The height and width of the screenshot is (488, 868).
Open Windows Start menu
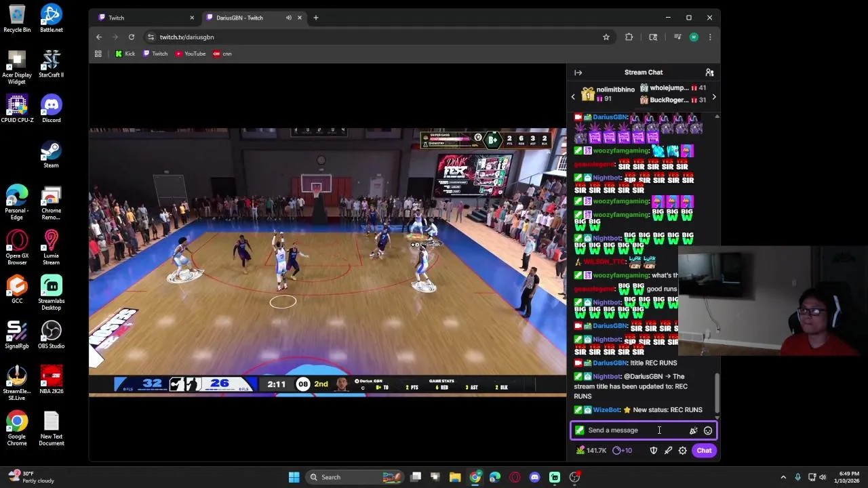pyautogui.click(x=294, y=477)
